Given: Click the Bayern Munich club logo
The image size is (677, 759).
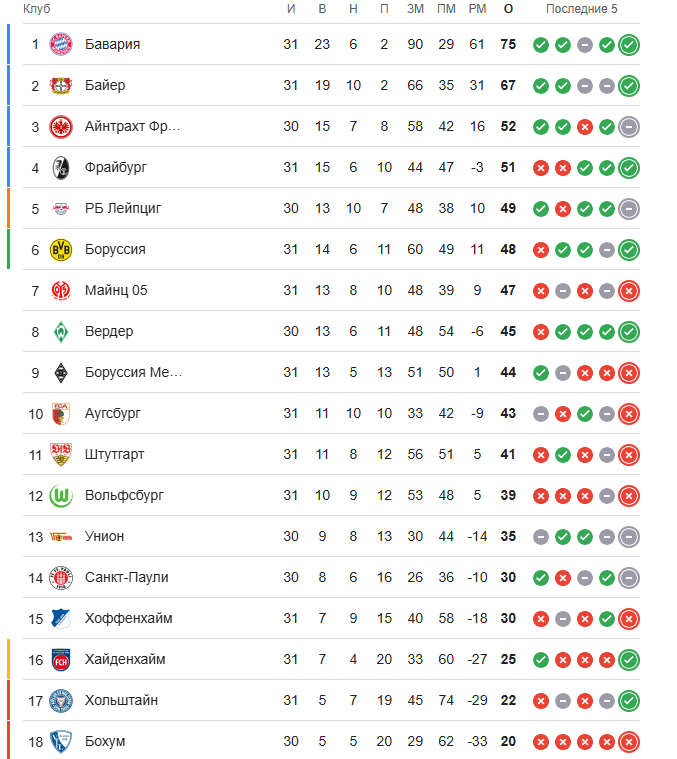Looking at the screenshot, I should (61, 44).
